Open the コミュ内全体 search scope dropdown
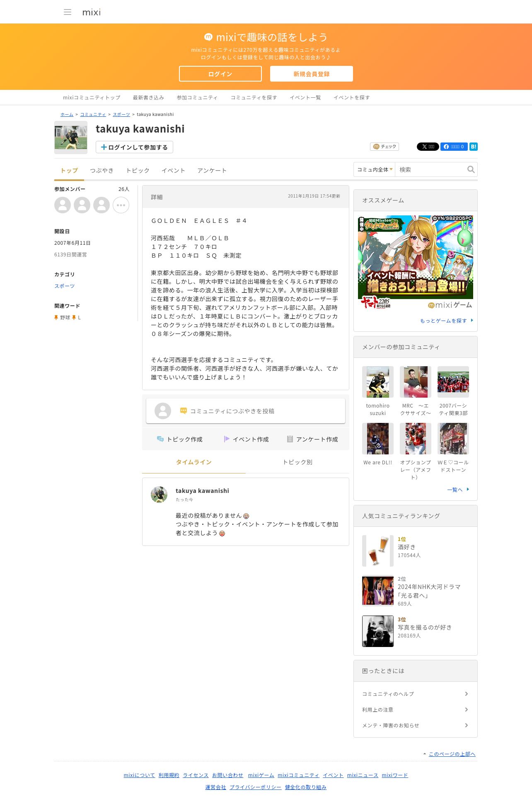Image resolution: width=532 pixels, height=799 pixels. point(375,169)
